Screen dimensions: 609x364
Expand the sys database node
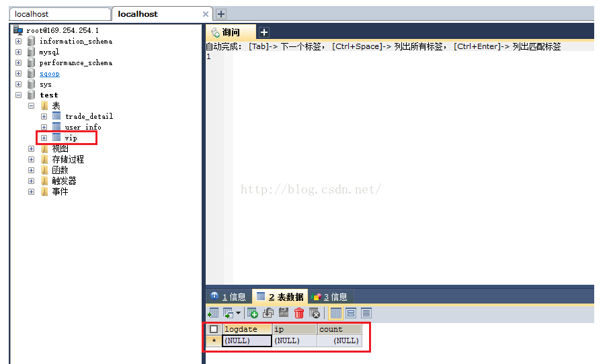pyautogui.click(x=19, y=84)
